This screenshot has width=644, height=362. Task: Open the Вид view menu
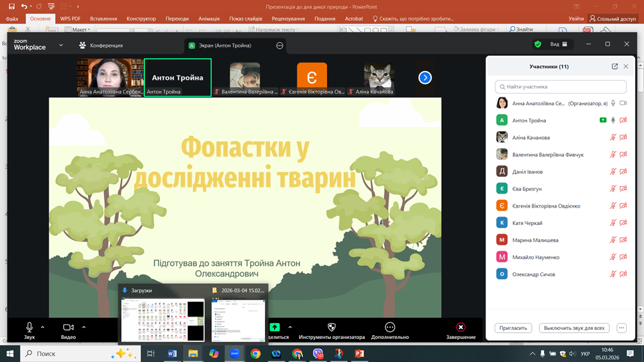(x=560, y=44)
